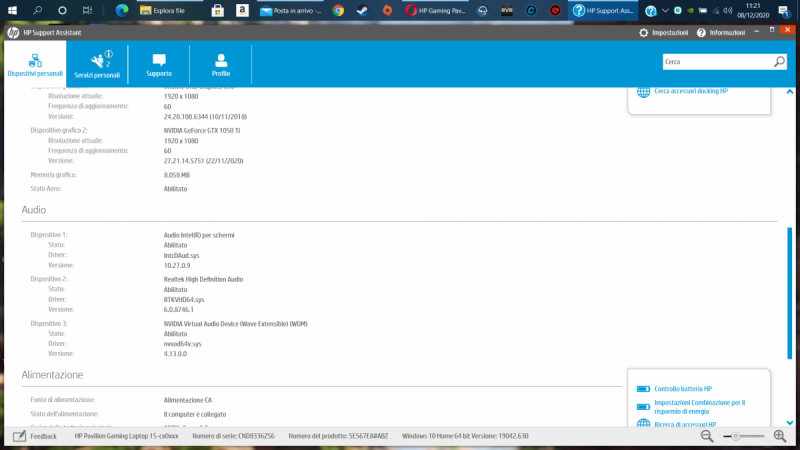Launch Google Chrome from the taskbar
The height and width of the screenshot is (450, 800).
(338, 10)
